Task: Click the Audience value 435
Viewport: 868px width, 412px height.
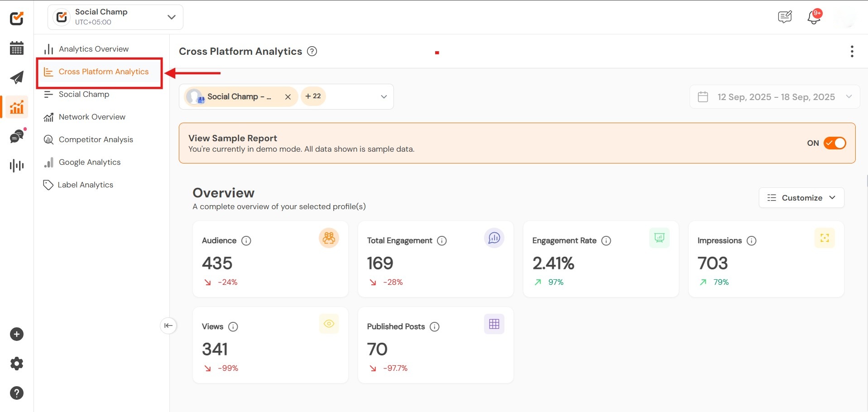Action: [217, 263]
